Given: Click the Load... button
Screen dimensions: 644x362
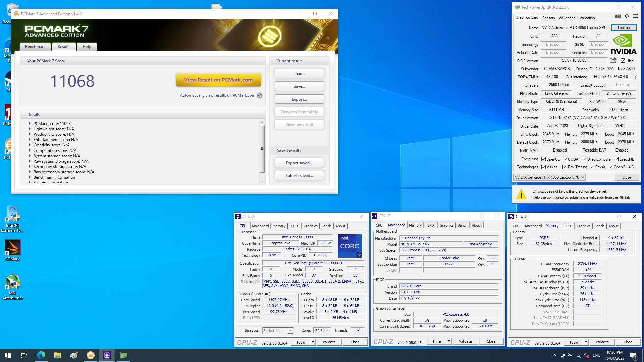Looking at the screenshot, I should (299, 74).
